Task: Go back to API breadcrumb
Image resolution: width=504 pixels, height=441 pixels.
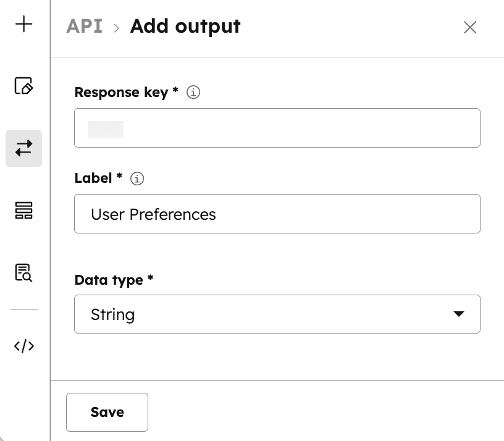Action: point(84,27)
